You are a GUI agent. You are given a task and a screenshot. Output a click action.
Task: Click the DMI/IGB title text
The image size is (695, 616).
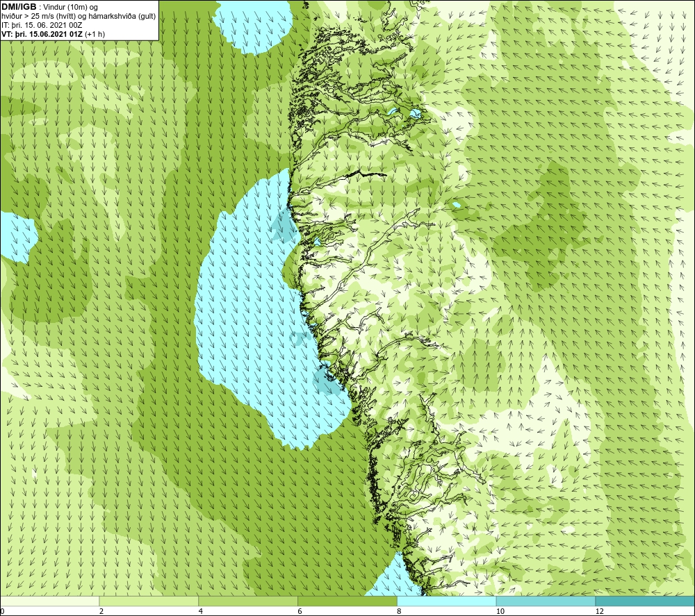(19, 7)
